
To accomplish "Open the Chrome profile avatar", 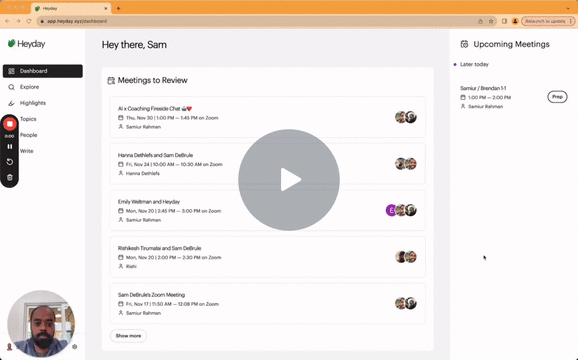I will tap(515, 21).
